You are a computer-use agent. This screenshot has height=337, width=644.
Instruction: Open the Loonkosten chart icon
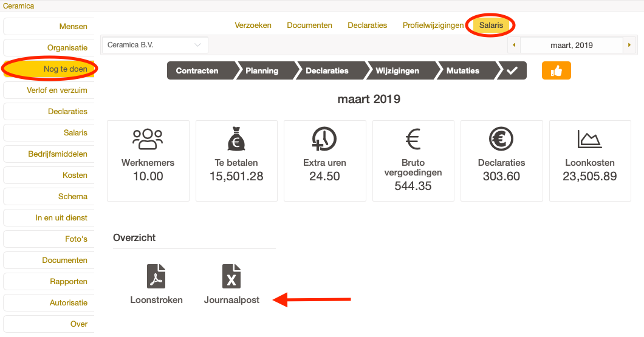pyautogui.click(x=589, y=139)
